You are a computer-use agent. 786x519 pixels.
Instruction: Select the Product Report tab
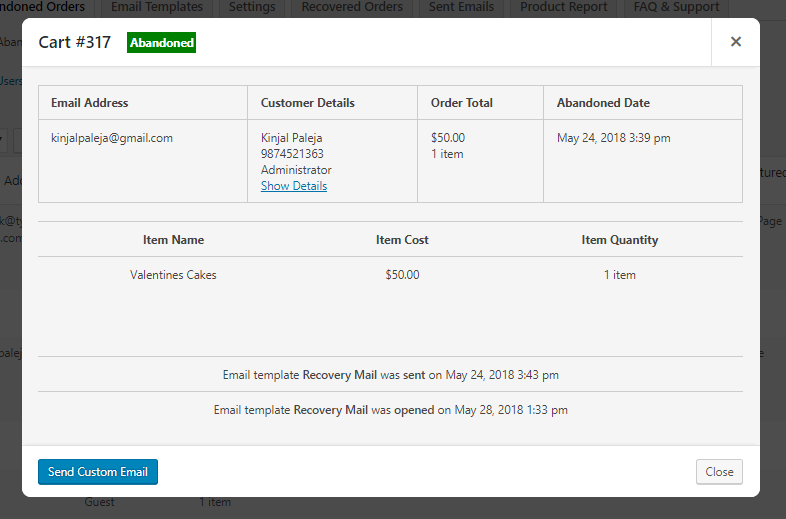[563, 7]
